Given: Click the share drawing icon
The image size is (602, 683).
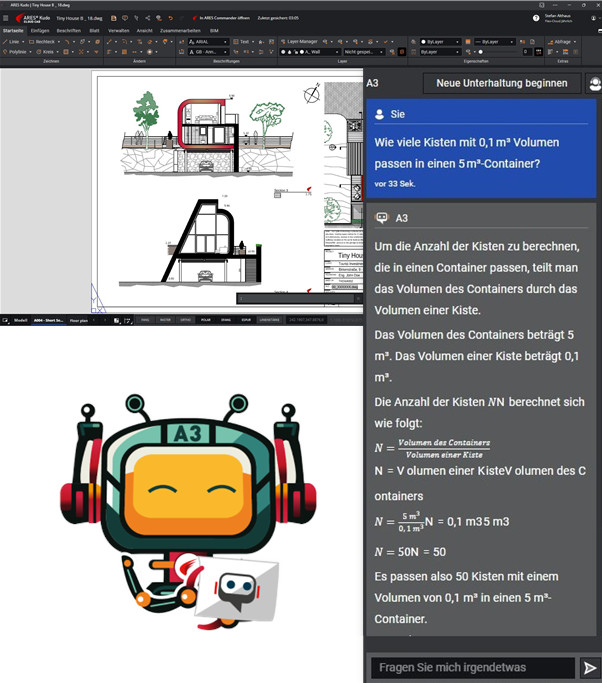Looking at the screenshot, I should pos(148,18).
